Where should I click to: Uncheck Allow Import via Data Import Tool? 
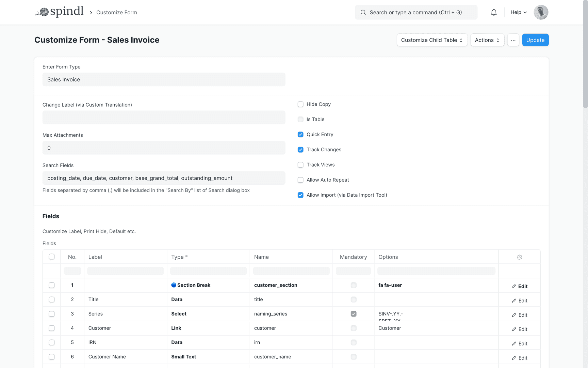(300, 195)
